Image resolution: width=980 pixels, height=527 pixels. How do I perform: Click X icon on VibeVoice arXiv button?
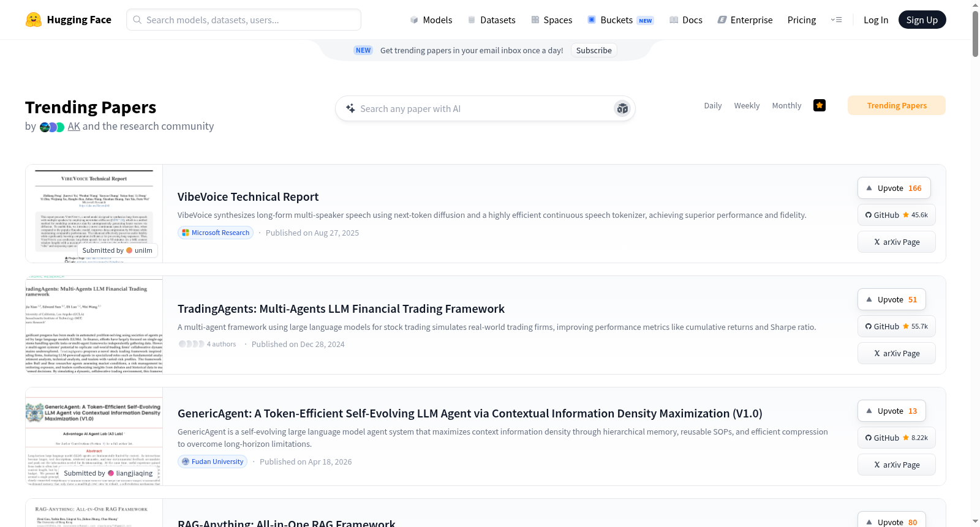pyautogui.click(x=877, y=242)
